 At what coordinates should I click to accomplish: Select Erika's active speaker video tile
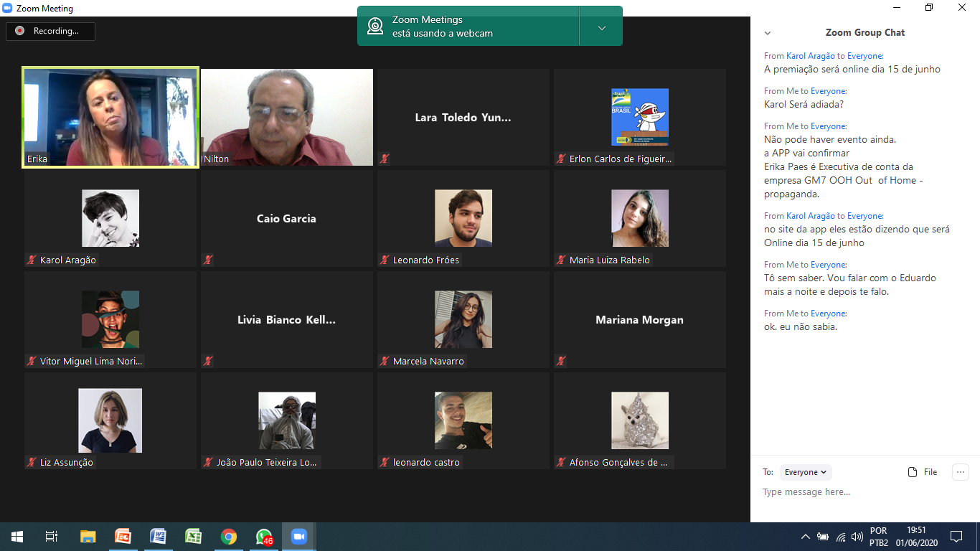[110, 118]
